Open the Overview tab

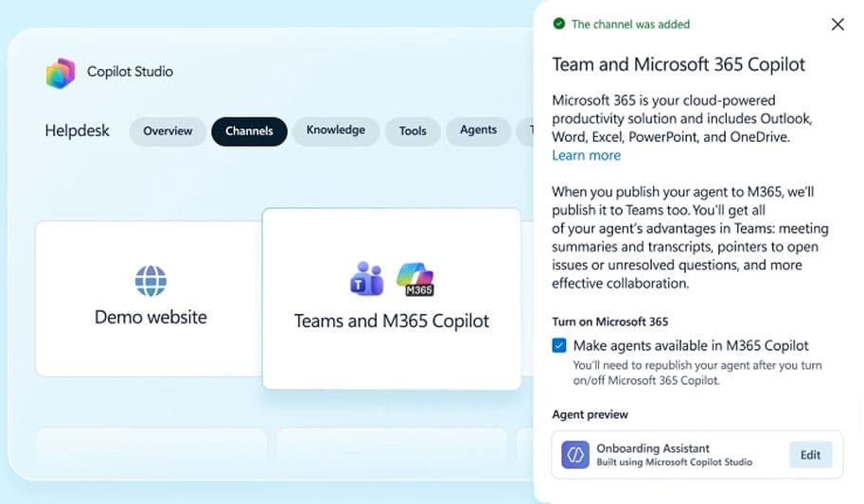tap(168, 131)
